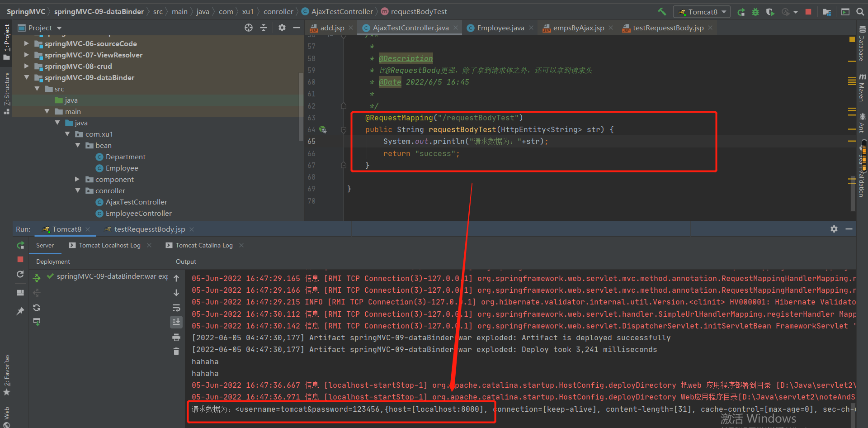868x428 pixels.
Task: Click the Project Structure icon in top toolbar
Action: pos(827,12)
